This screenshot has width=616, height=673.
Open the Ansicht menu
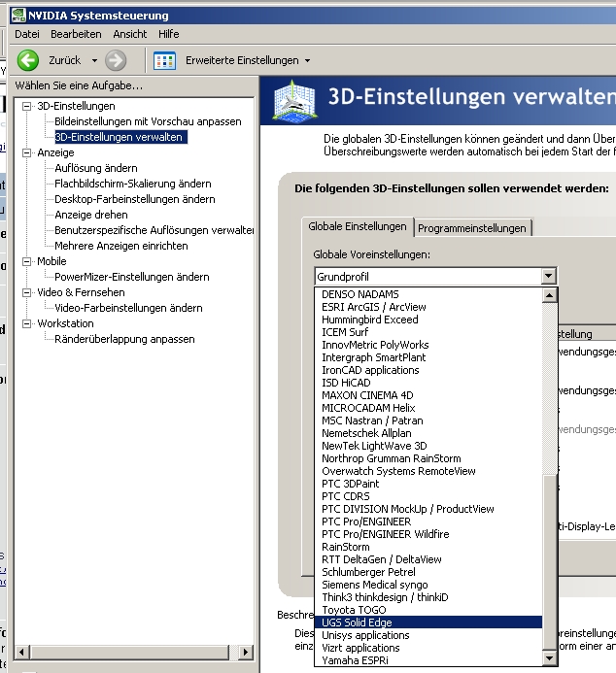click(129, 34)
